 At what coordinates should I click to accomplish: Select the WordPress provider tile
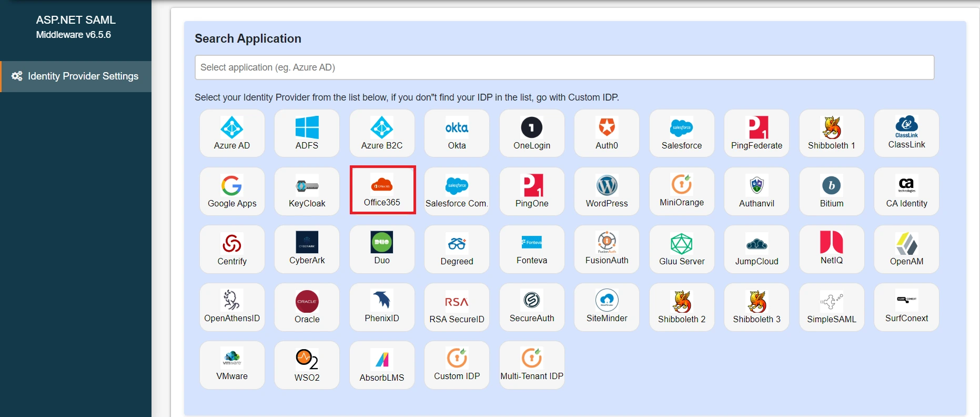tap(607, 191)
